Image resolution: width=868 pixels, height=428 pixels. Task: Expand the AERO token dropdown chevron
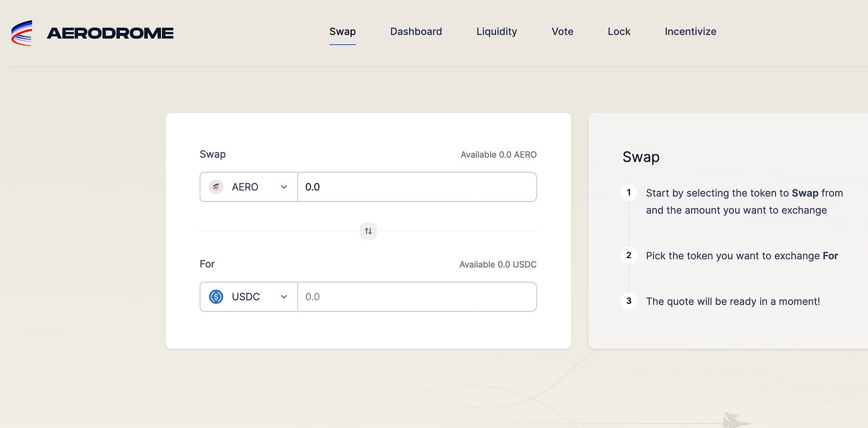point(284,187)
